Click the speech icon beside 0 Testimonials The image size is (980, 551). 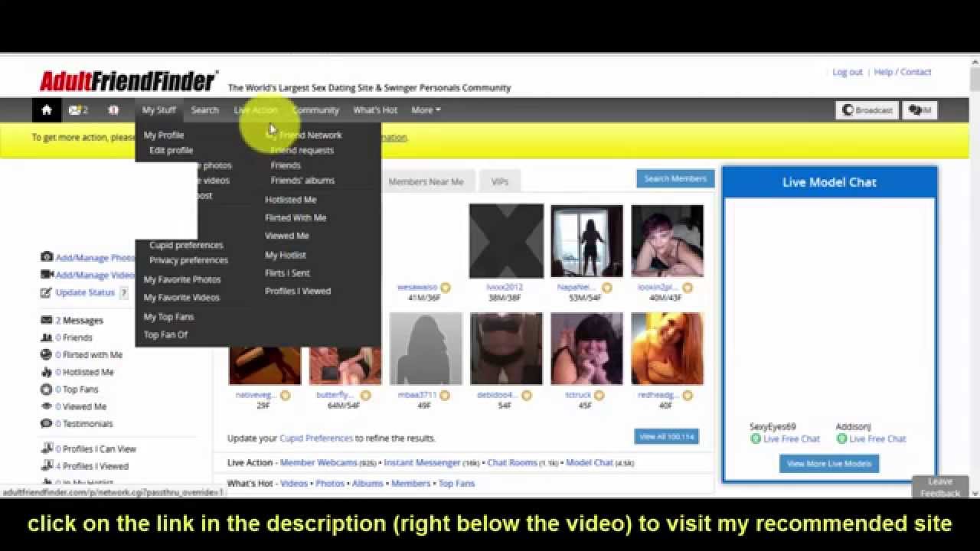47,423
